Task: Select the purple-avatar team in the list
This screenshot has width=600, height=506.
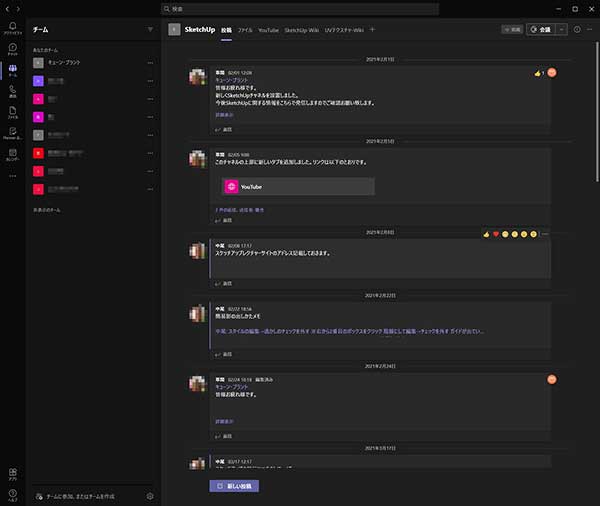Action: coord(93,81)
